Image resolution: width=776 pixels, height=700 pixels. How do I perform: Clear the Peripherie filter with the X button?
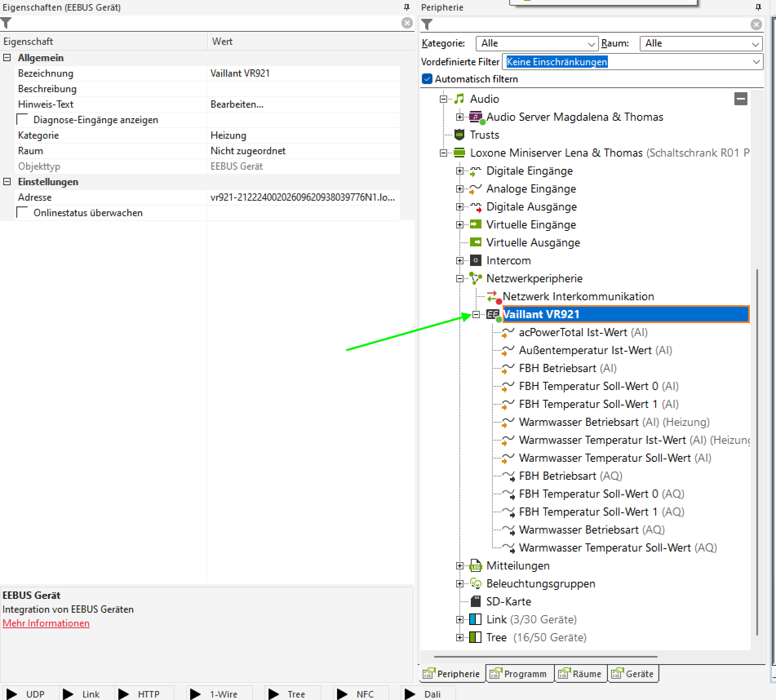(756, 24)
